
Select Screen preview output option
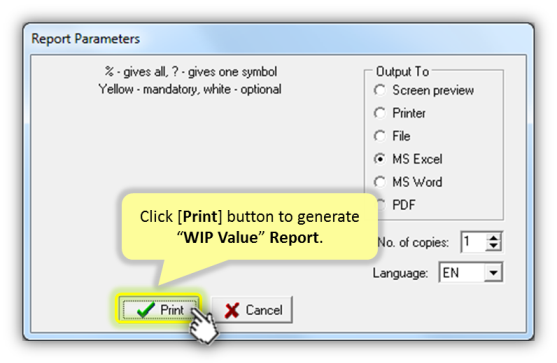380,90
